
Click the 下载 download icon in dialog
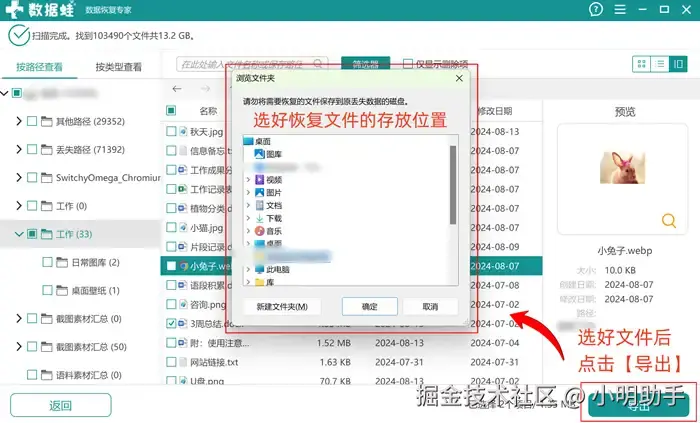[x=259, y=218]
